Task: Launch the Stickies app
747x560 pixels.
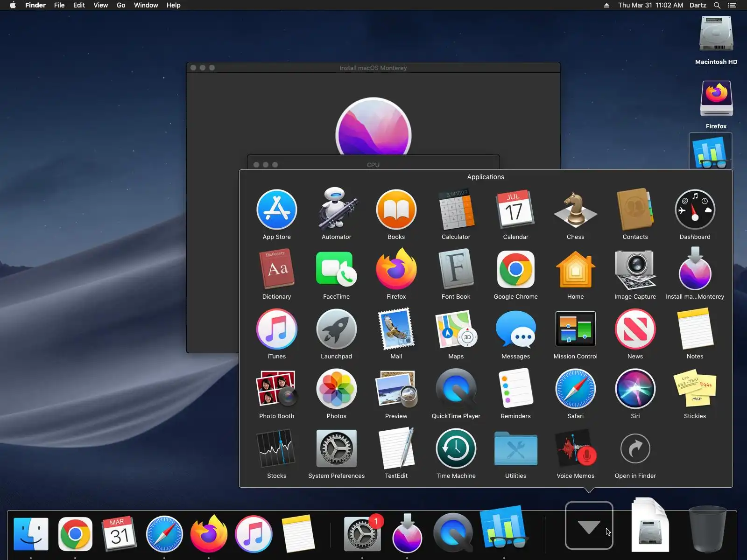Action: pyautogui.click(x=695, y=389)
